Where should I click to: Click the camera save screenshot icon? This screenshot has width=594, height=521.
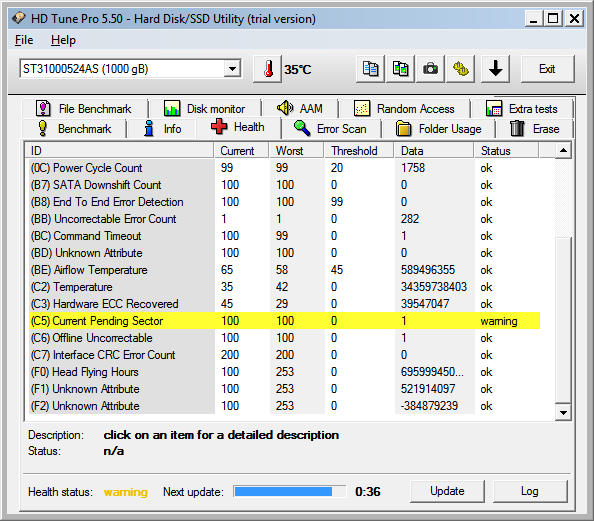pyautogui.click(x=430, y=69)
